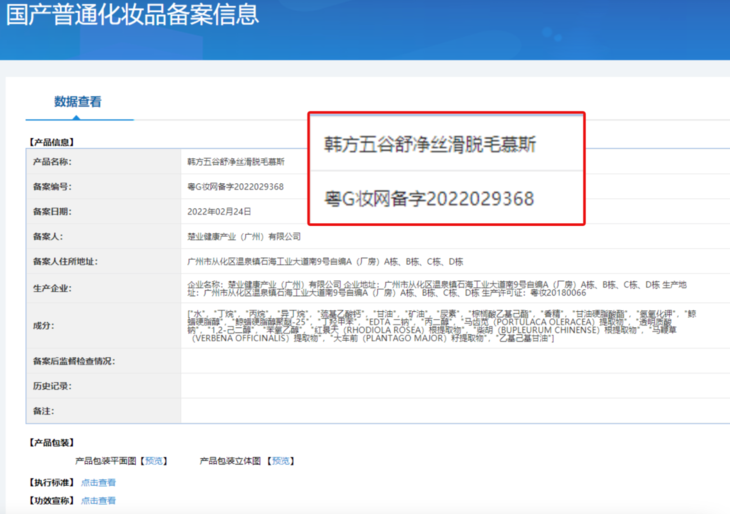The width and height of the screenshot is (730, 514).
Task: Preview the 产品包装立体图 image
Action: coord(281,461)
